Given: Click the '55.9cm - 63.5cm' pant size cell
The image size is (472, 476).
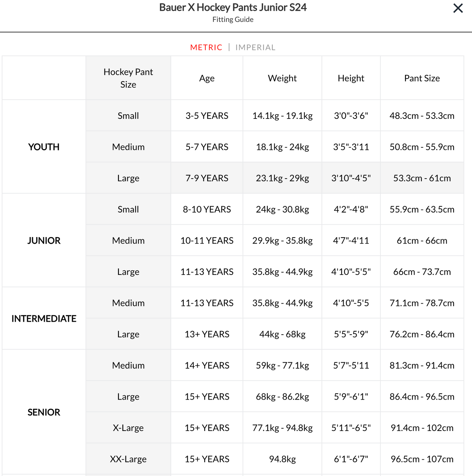Looking at the screenshot, I should pos(422,209).
